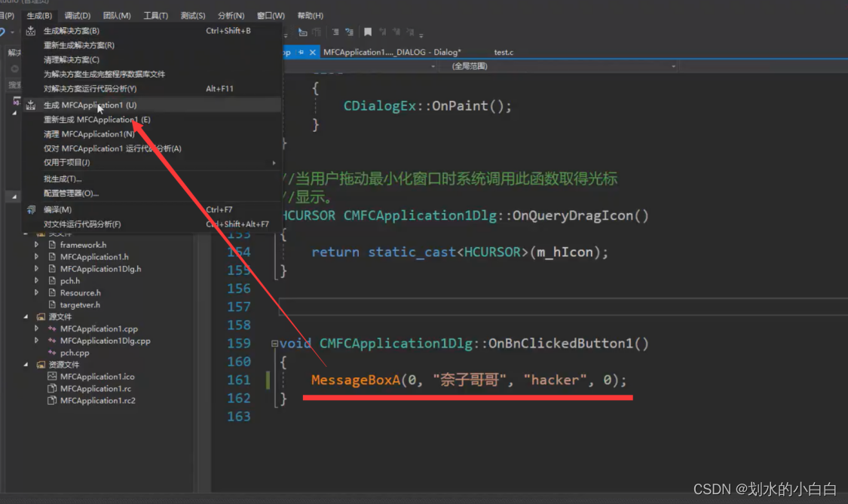Click the pch.h file icon

[52, 281]
